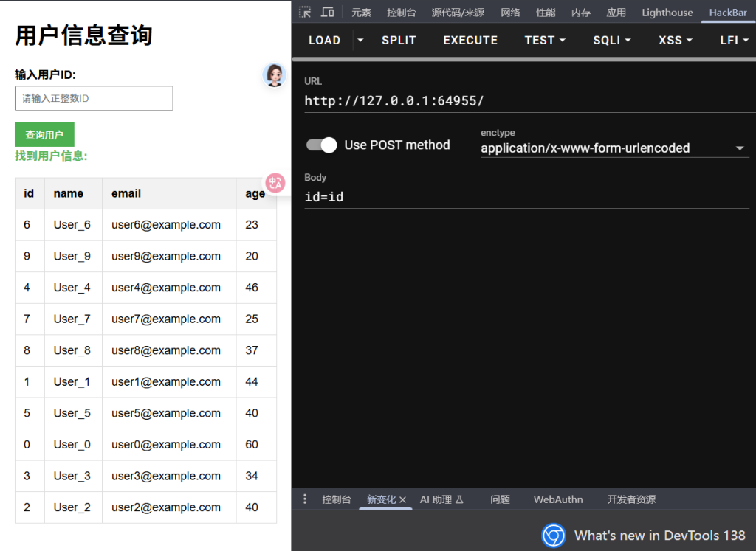The width and height of the screenshot is (756, 551).
Task: Click the inspect element picker icon
Action: (305, 12)
